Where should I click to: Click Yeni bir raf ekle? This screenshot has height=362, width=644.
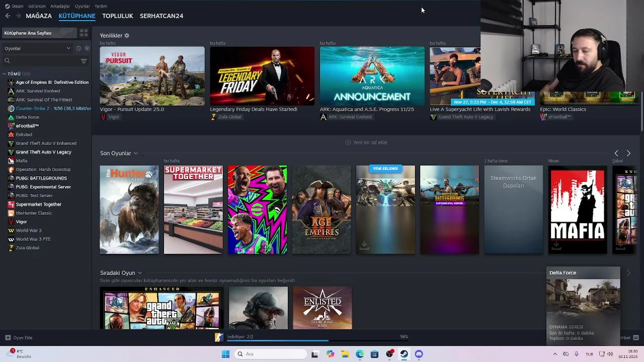366,142
